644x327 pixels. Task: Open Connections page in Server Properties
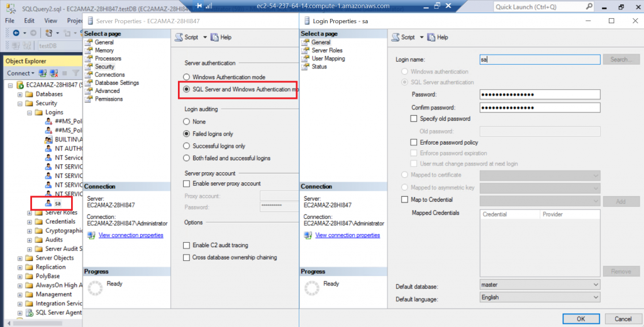click(x=109, y=75)
